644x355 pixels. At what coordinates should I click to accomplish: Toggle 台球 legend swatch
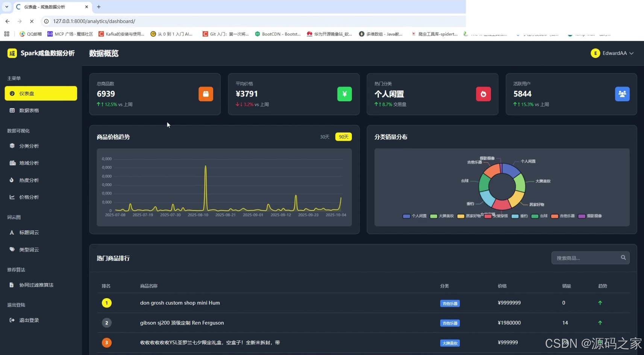pos(535,216)
